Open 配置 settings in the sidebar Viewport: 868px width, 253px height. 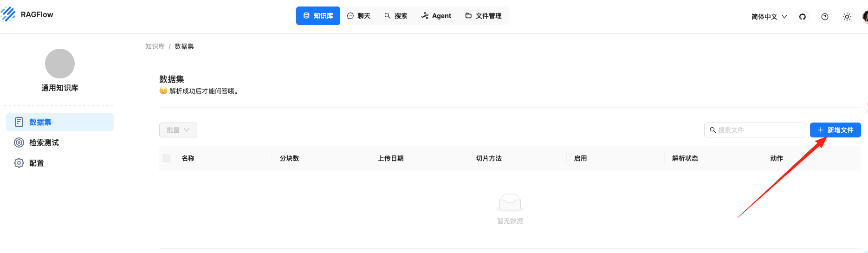[x=36, y=163]
